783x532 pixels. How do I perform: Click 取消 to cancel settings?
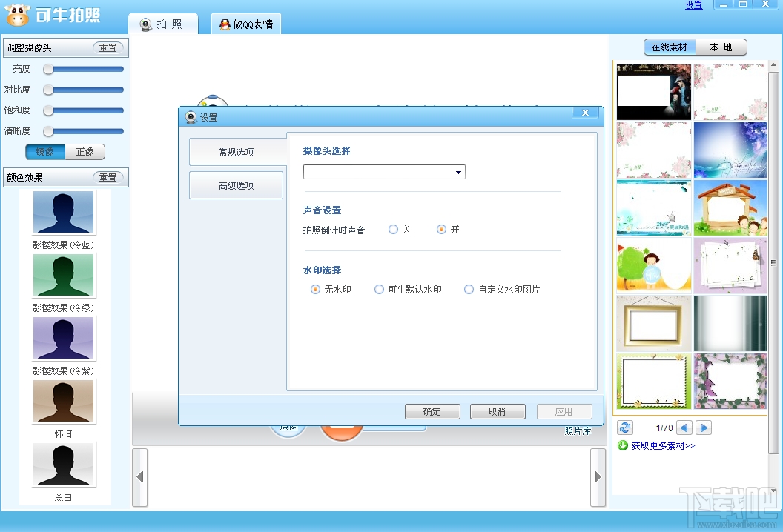(498, 412)
